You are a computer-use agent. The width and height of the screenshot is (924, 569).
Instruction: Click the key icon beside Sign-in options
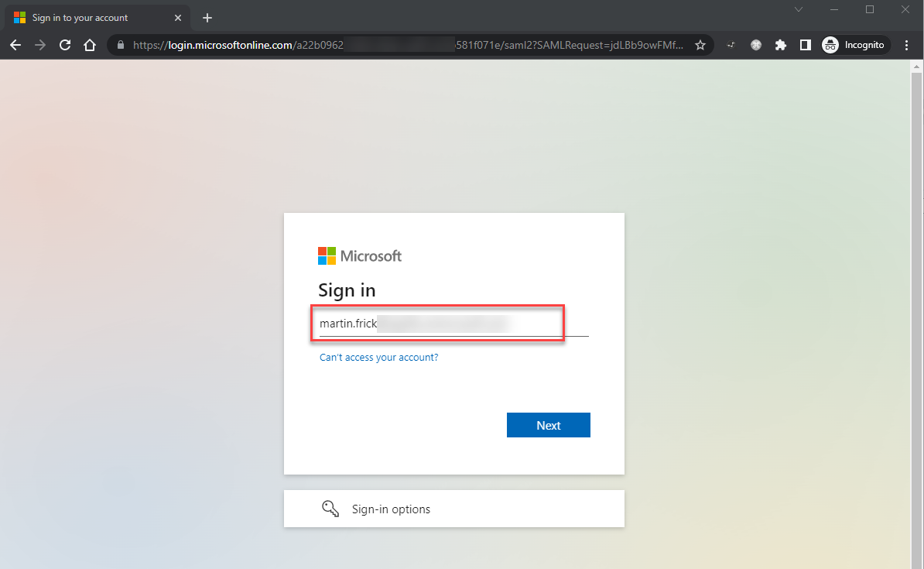pyautogui.click(x=330, y=509)
